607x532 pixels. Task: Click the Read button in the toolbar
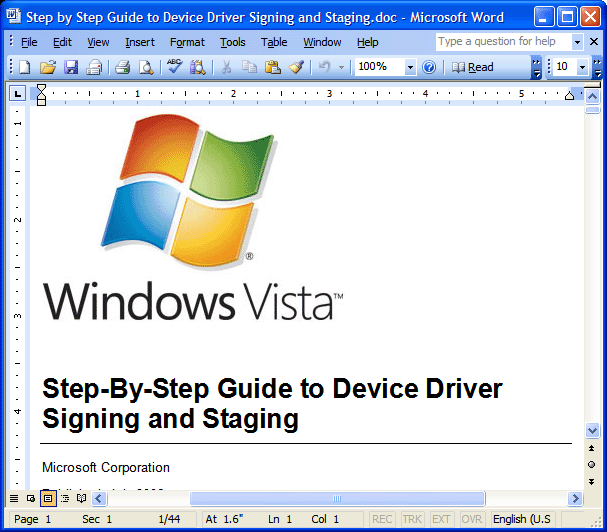[473, 67]
